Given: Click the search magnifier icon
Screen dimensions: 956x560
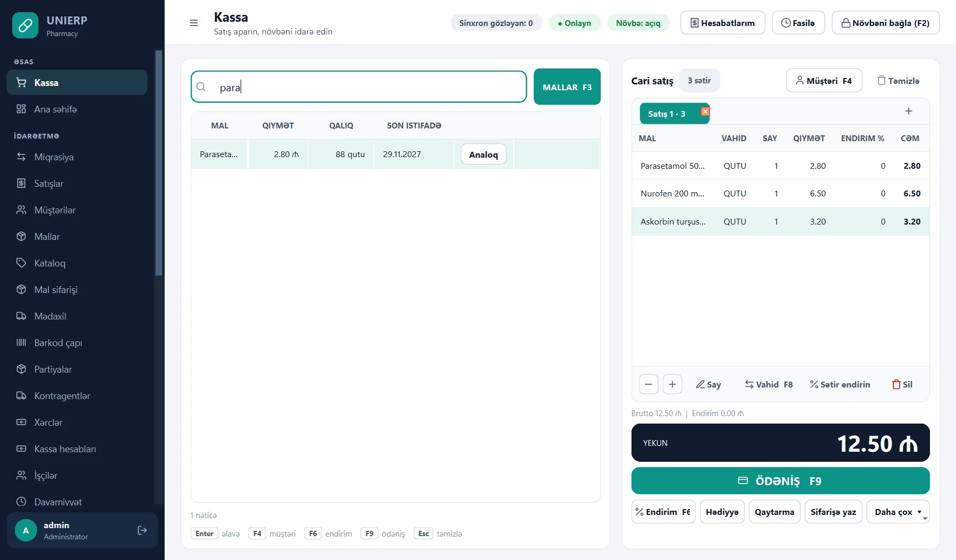Looking at the screenshot, I should (201, 87).
